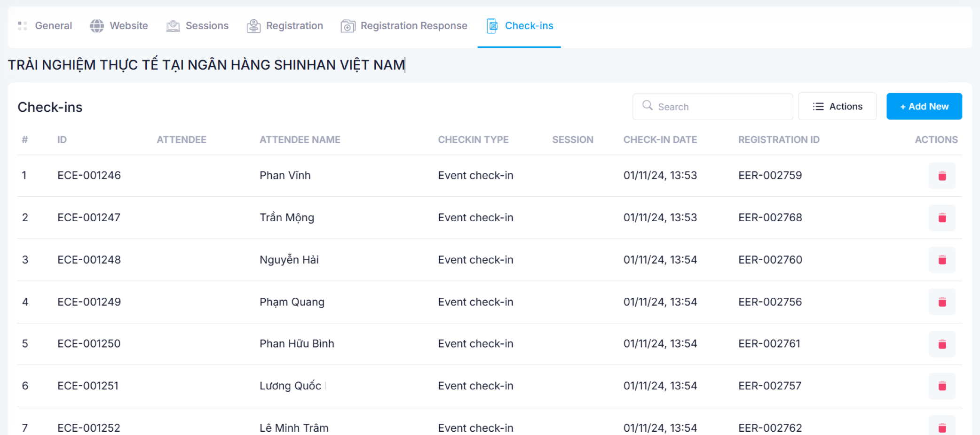This screenshot has height=435, width=980.
Task: Switch to the General tab
Action: [x=45, y=26]
